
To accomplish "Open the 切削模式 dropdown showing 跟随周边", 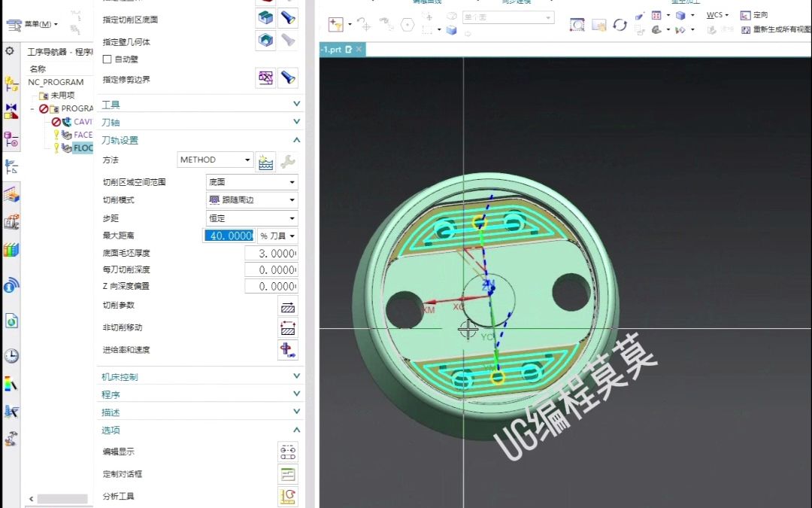I will tap(251, 199).
